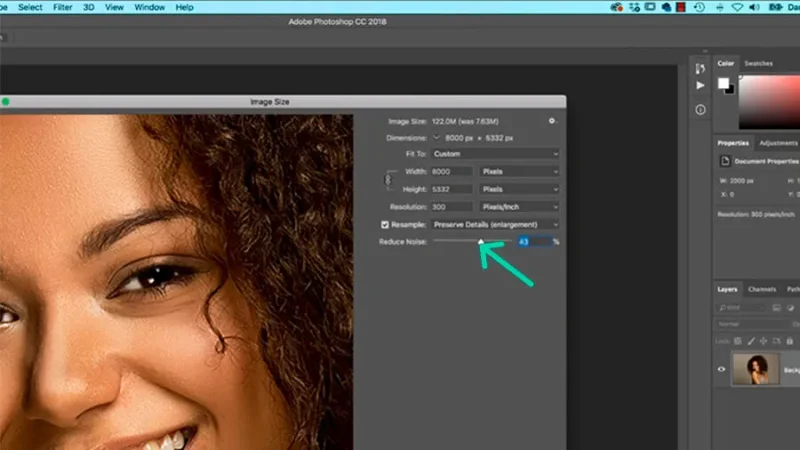Click the volume speaker menu bar icon
The image size is (800, 450).
(x=754, y=7)
